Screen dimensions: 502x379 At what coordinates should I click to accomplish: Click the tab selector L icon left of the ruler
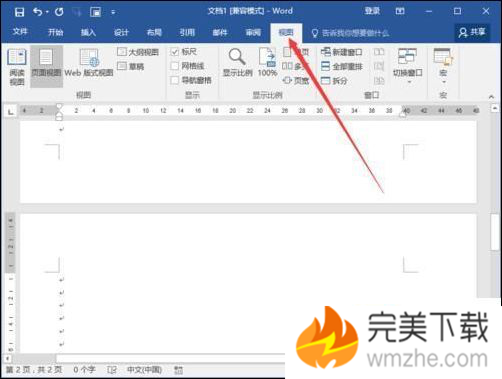click(11, 112)
